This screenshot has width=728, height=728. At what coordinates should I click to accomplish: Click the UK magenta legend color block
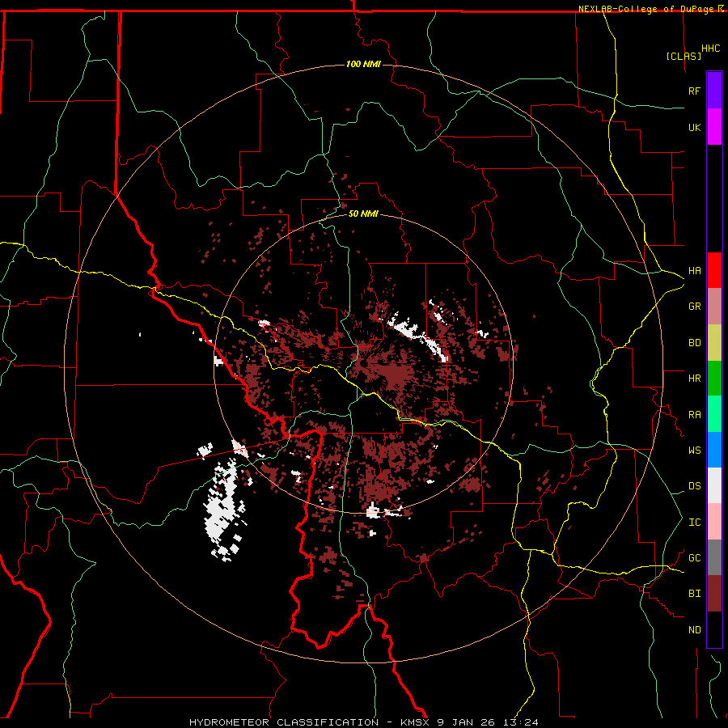(x=714, y=127)
